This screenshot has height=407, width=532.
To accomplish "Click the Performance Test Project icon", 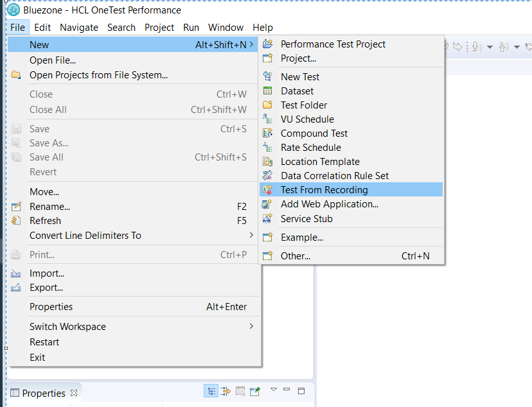I will [x=268, y=44].
